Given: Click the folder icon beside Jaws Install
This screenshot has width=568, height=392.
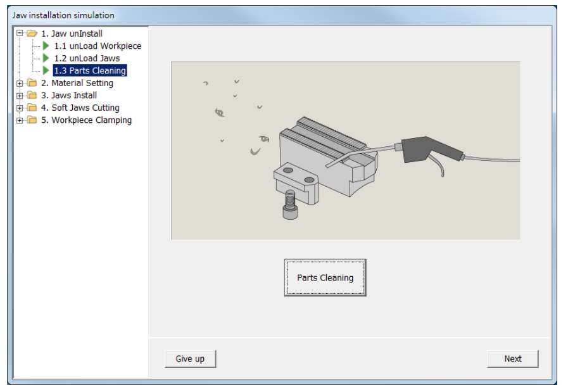Looking at the screenshot, I should point(32,95).
